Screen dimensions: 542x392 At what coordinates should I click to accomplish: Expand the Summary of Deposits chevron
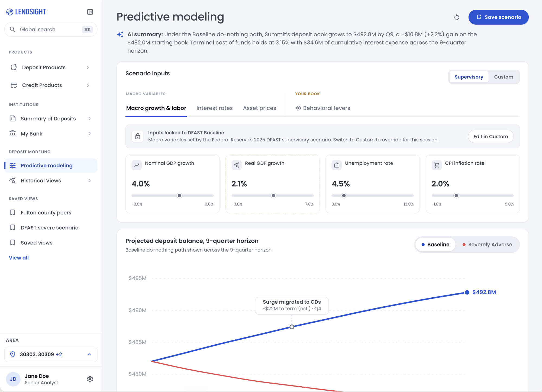point(89,118)
